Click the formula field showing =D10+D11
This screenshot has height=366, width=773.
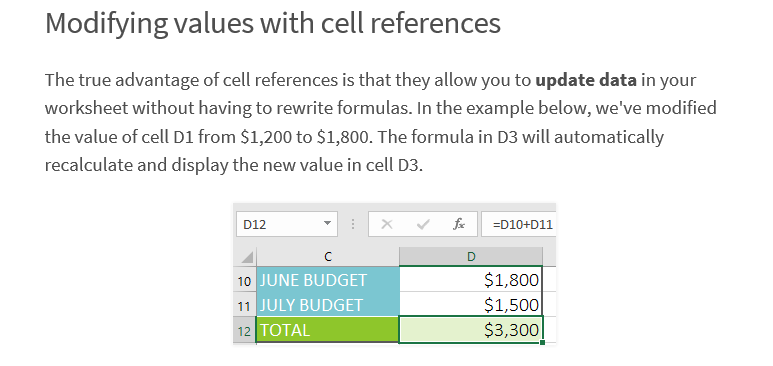519,224
